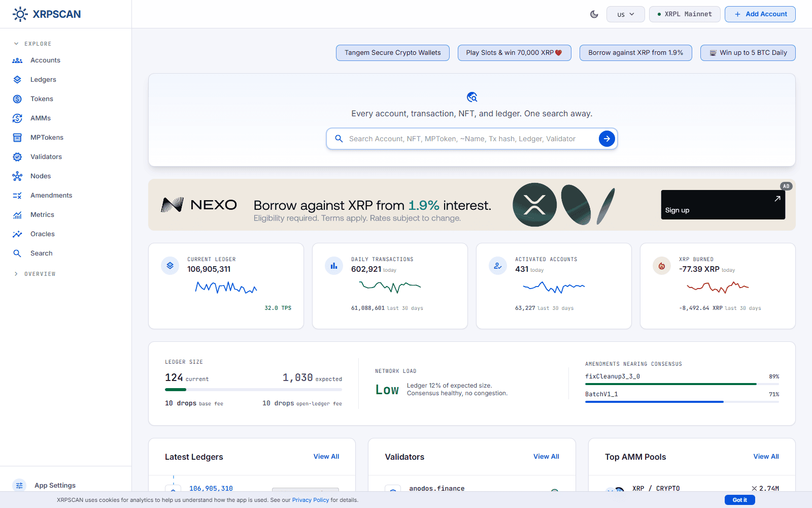The image size is (812, 508).
Task: Open Search via its sidebar magnifier icon
Action: (17, 253)
